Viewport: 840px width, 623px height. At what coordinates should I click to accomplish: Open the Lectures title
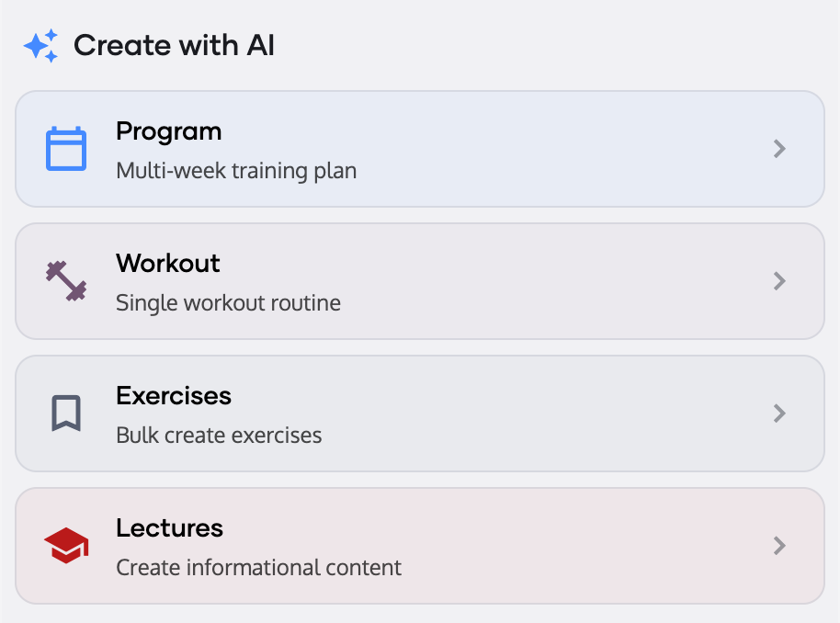169,528
